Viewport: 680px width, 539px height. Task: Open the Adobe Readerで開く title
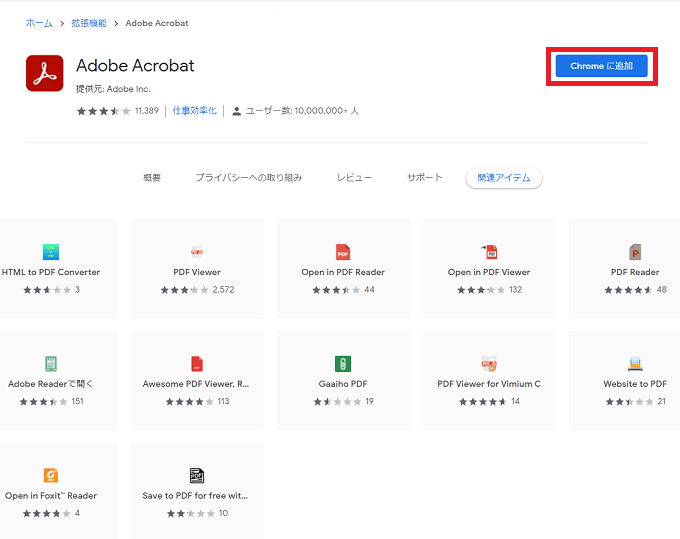click(x=51, y=384)
